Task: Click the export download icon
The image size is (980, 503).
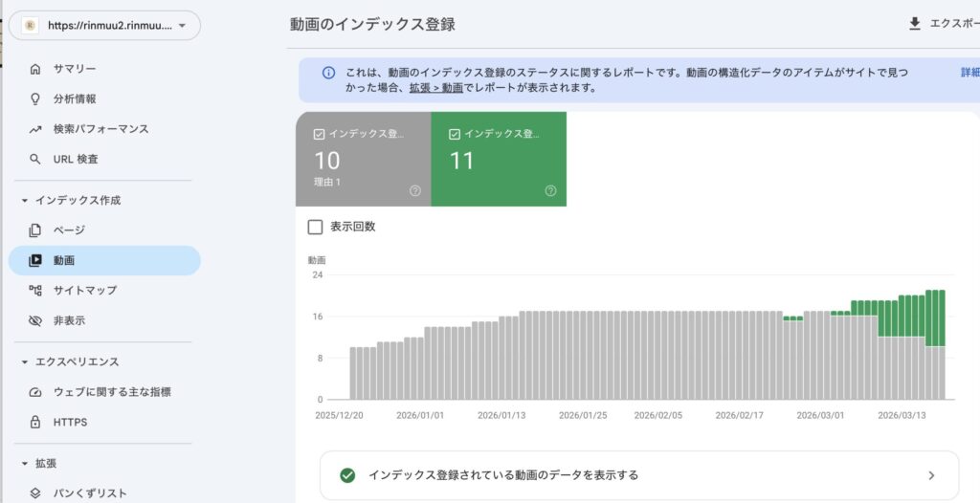Action: (915, 24)
